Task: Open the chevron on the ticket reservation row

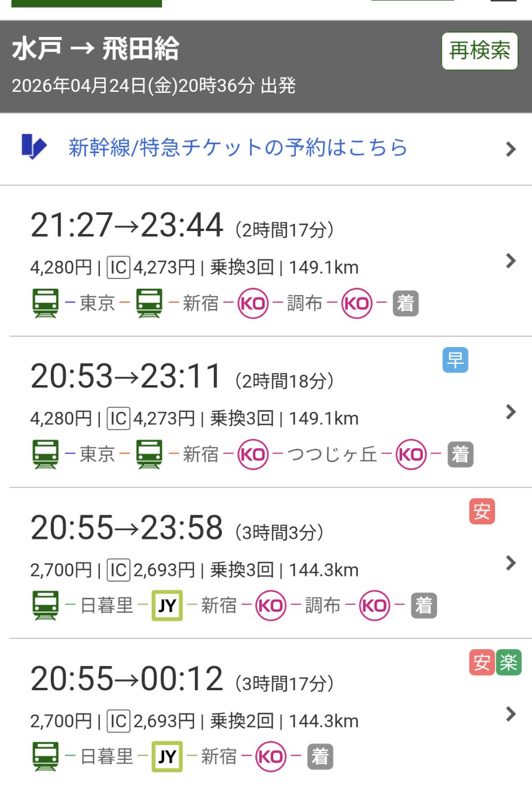Action: click(510, 149)
